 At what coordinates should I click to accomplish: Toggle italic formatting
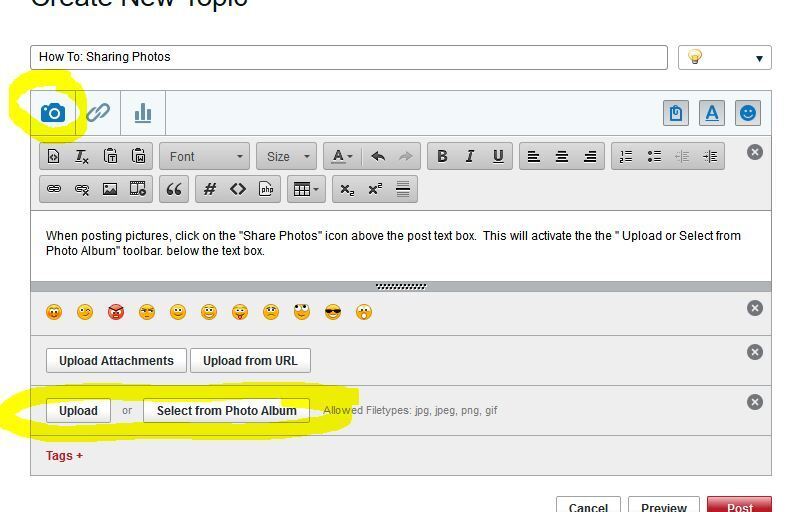point(469,156)
